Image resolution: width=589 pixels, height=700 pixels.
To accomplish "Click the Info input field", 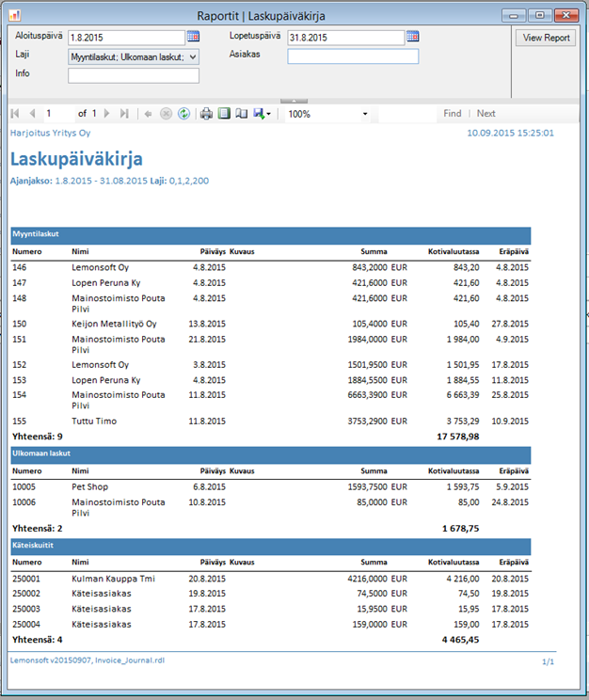I will 134,75.
